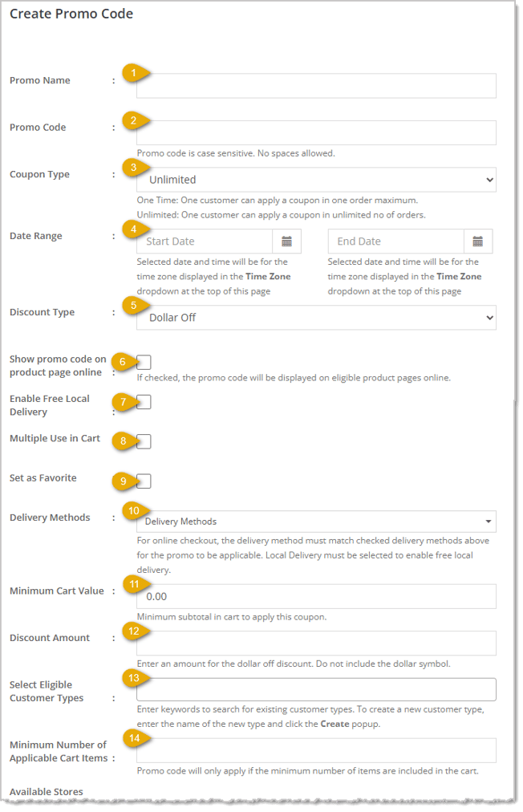Focus the Promo Name input field
The image size is (523, 812).
(316, 85)
